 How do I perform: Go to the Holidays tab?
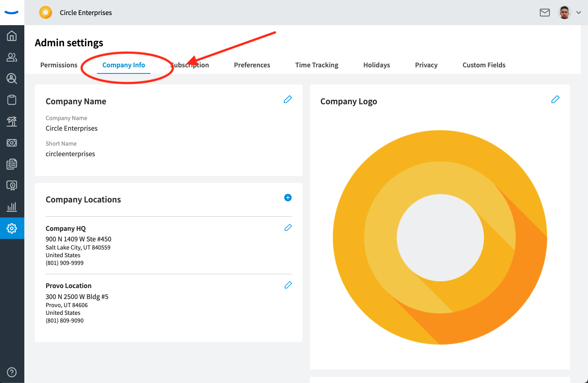click(x=376, y=65)
